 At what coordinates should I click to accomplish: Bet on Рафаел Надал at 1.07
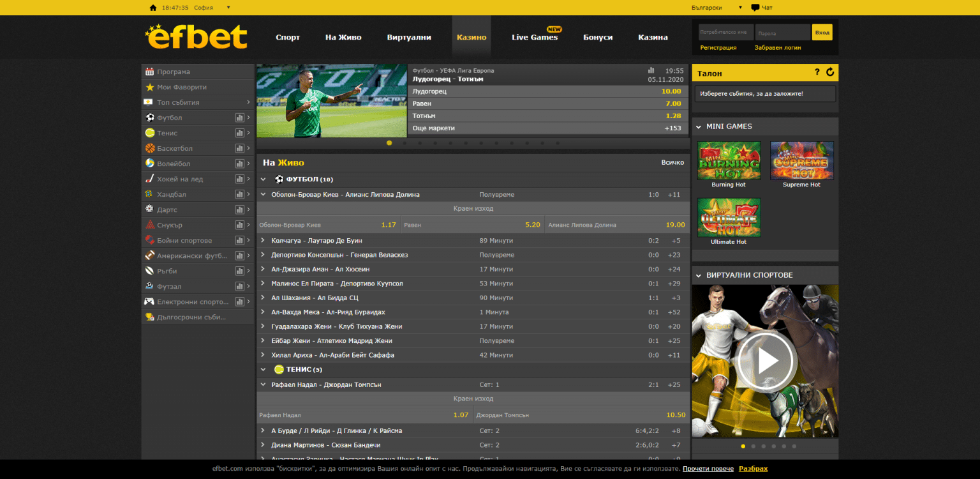364,414
